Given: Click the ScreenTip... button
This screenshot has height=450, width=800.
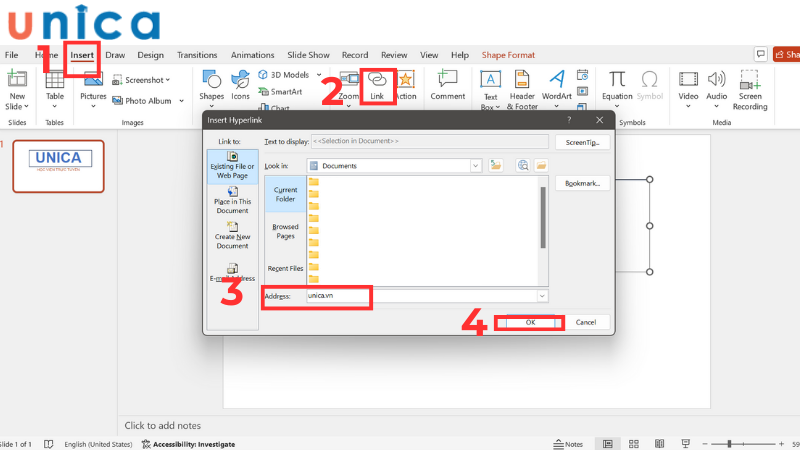Looking at the screenshot, I should coord(582,142).
